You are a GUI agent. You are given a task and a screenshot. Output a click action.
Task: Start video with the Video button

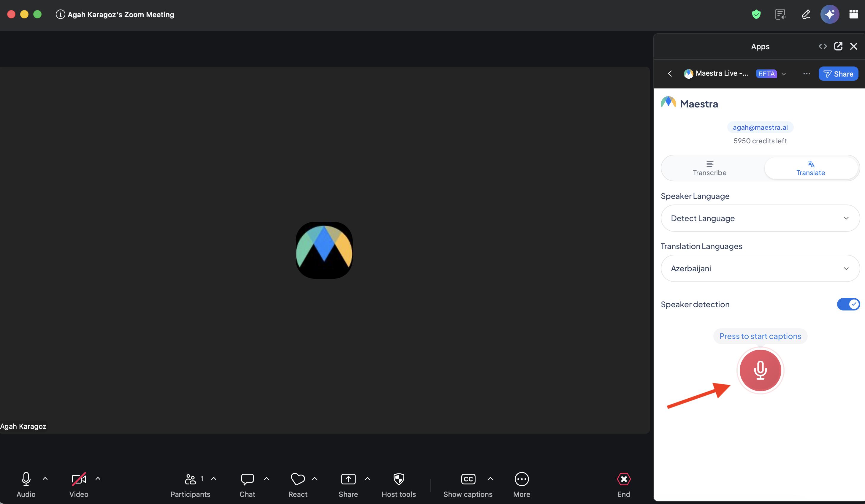[x=79, y=485]
